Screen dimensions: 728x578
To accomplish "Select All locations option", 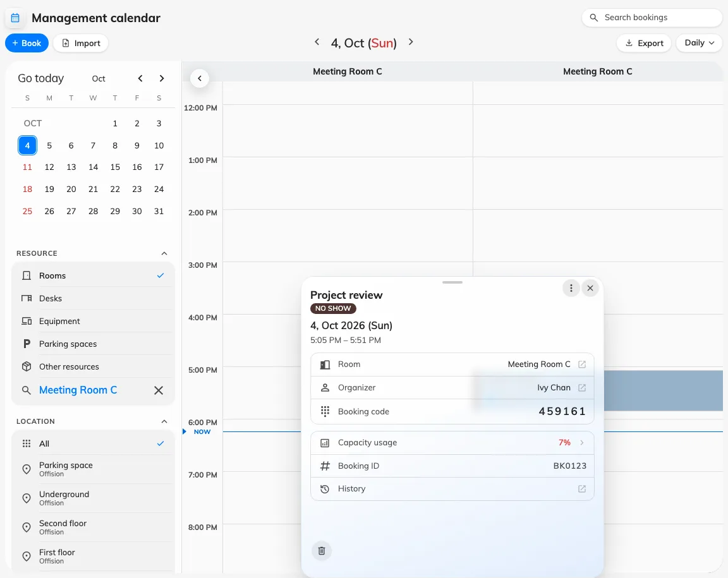I will 93,444.
